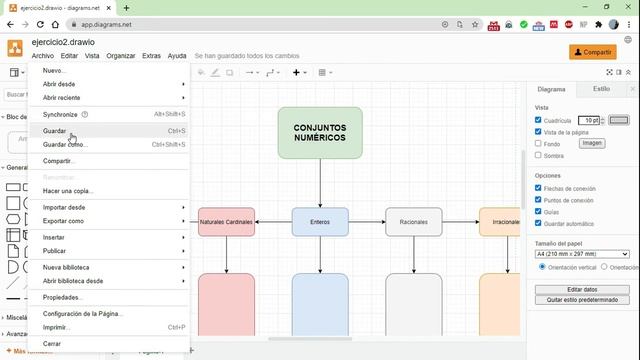Toggle Flechas de conexión checkbox
Screen dimensions: 640x360
coord(538,188)
